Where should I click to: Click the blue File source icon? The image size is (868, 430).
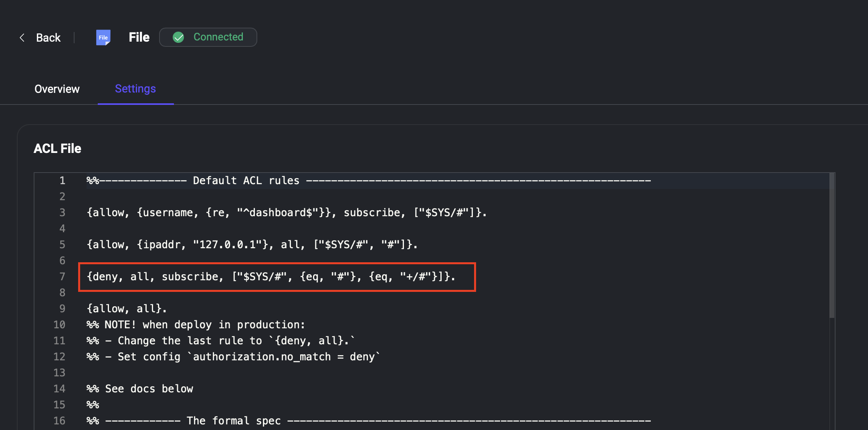103,38
